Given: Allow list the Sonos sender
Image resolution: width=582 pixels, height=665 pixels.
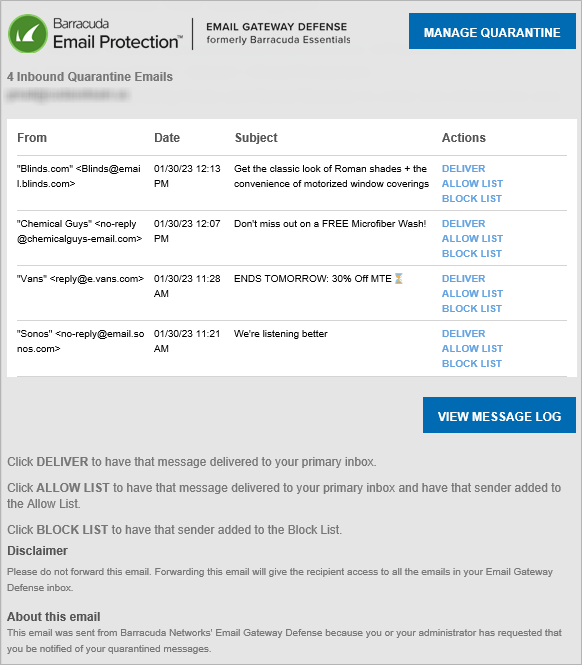Looking at the screenshot, I should click(472, 348).
